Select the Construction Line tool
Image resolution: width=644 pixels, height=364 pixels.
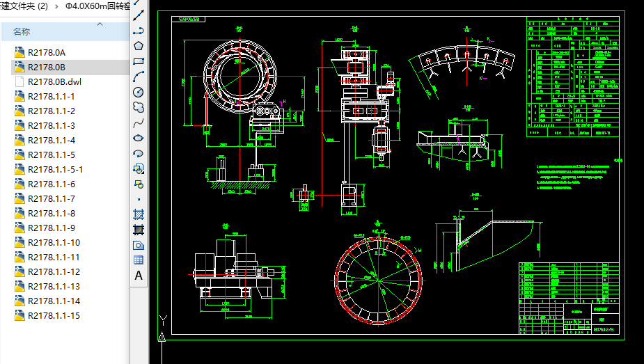(139, 15)
